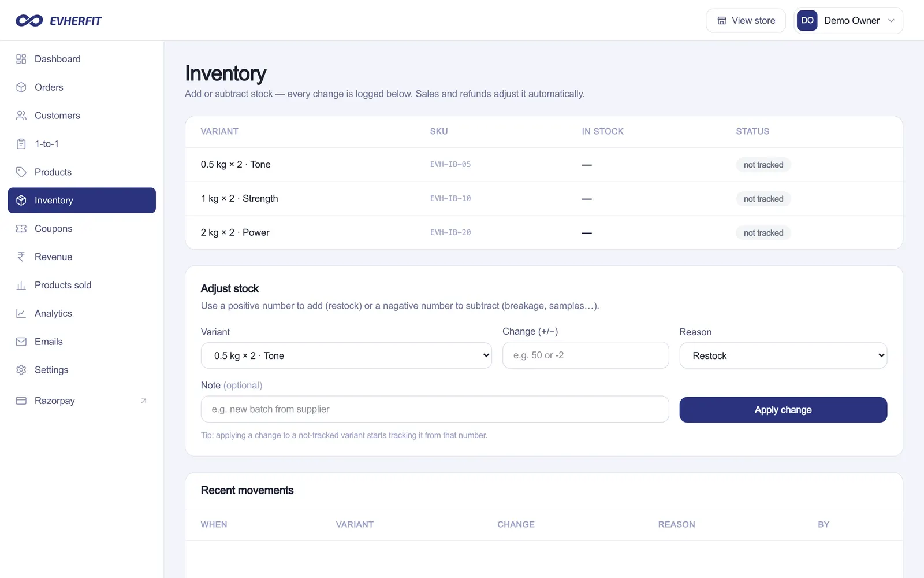The width and height of the screenshot is (924, 578).
Task: Click SKU EVH-IB-20
Action: pyautogui.click(x=450, y=233)
